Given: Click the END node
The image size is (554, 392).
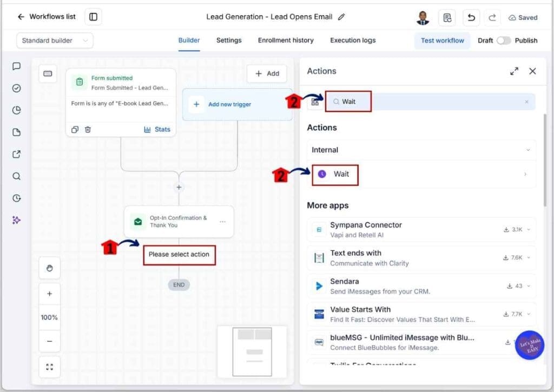Looking at the screenshot, I should pyautogui.click(x=179, y=285).
